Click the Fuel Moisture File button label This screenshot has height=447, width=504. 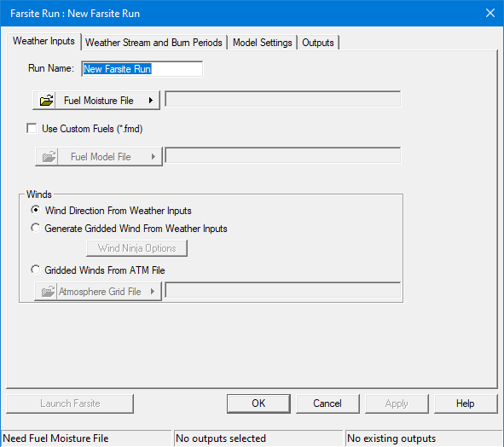(x=98, y=101)
